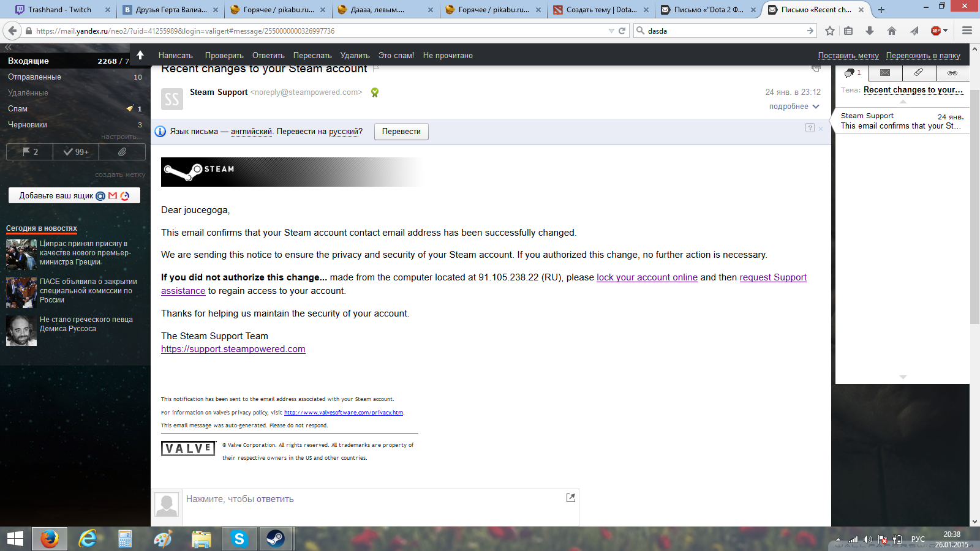This screenshot has height=551, width=980.
Task: Click Добавьте ваш ящик button
Action: [x=74, y=195]
